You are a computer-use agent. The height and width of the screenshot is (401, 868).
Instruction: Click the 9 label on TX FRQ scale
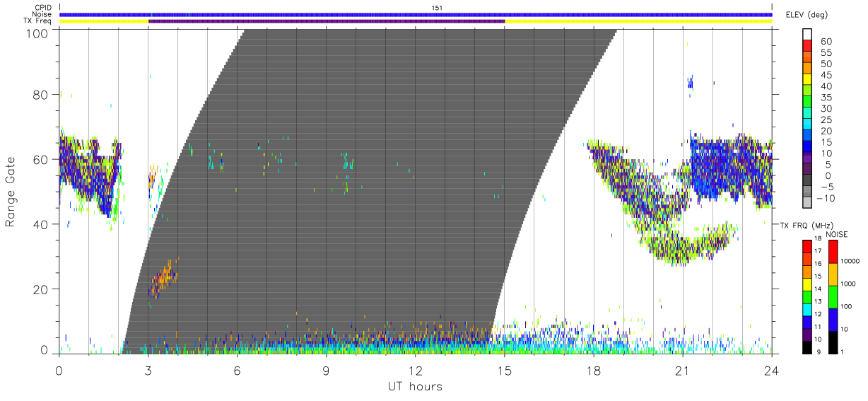pyautogui.click(x=818, y=352)
